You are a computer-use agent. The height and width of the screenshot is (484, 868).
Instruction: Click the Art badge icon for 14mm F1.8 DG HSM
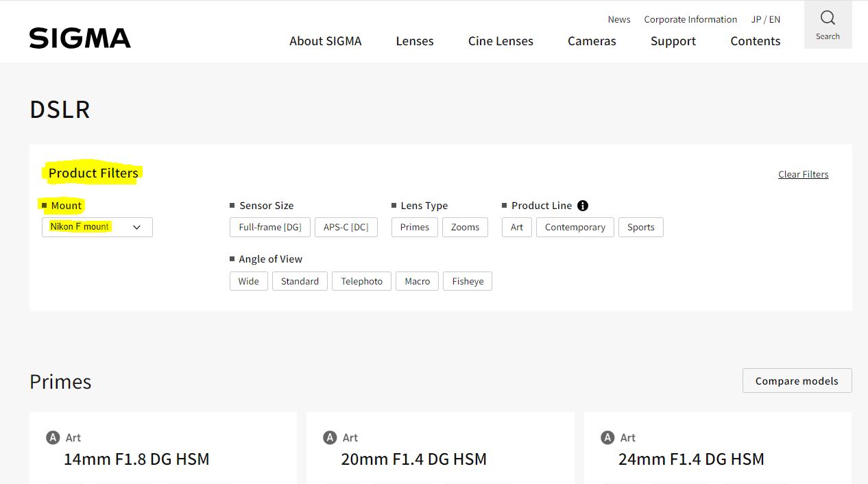click(53, 437)
